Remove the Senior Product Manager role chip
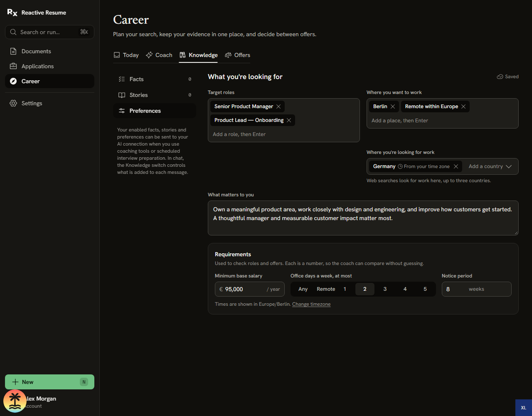Screen dimensions: 532x416 coord(278,106)
